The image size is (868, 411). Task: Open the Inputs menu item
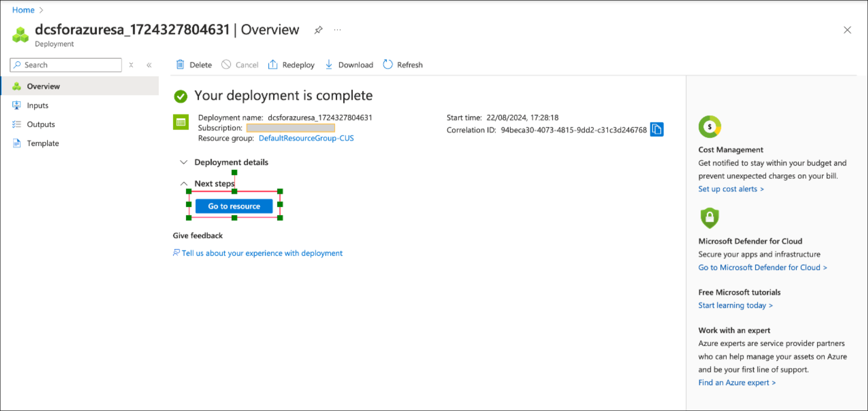[x=37, y=106]
